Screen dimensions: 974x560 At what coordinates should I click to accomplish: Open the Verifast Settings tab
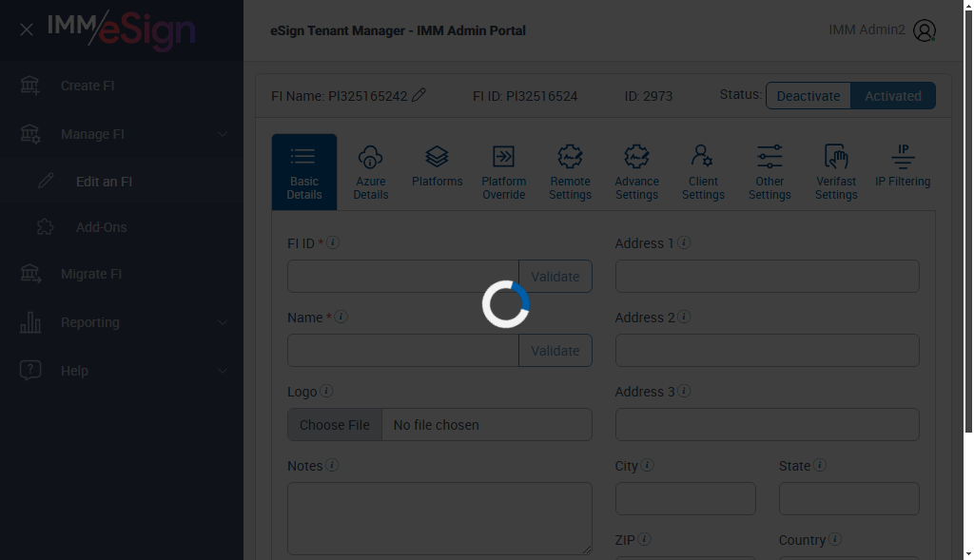click(836, 172)
